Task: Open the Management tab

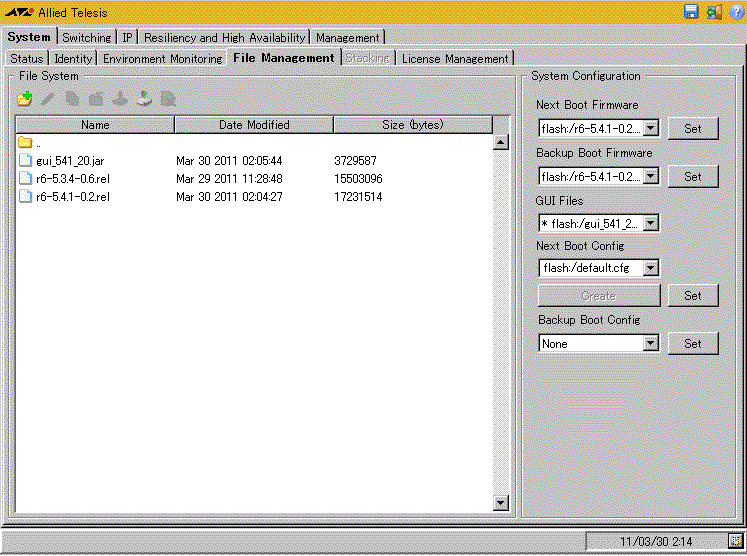Action: coord(348,37)
